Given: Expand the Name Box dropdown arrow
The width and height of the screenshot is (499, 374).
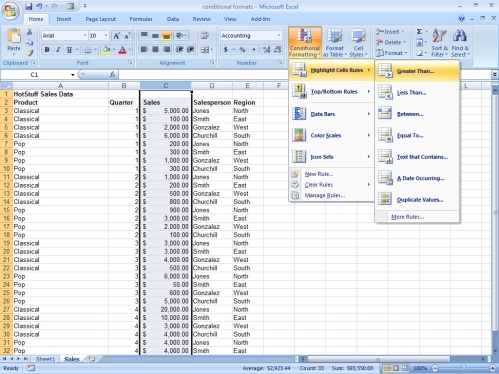Looking at the screenshot, I should pyautogui.click(x=72, y=75).
